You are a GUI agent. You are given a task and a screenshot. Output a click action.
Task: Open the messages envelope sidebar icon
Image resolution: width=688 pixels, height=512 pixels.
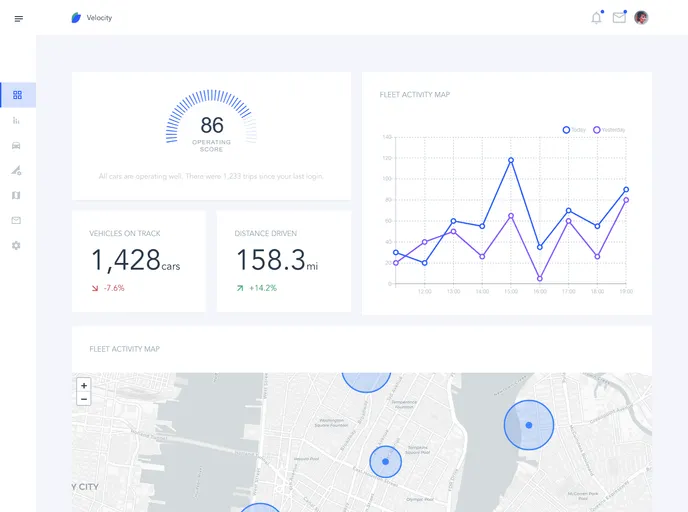tap(16, 220)
